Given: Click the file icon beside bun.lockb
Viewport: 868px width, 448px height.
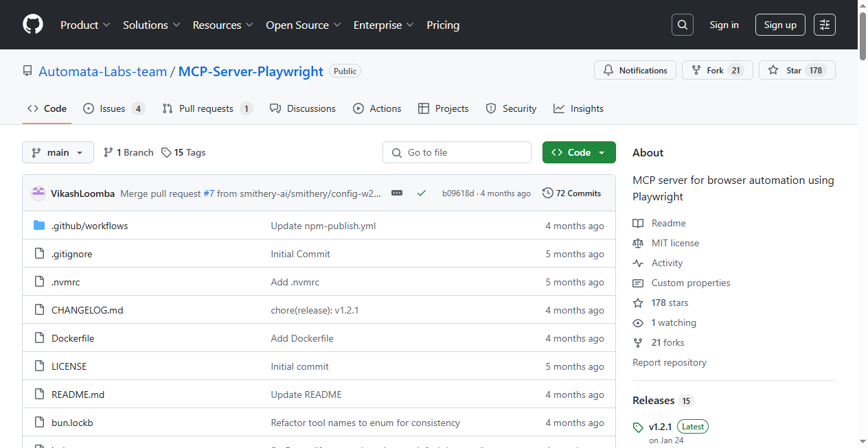Looking at the screenshot, I should pyautogui.click(x=39, y=423).
